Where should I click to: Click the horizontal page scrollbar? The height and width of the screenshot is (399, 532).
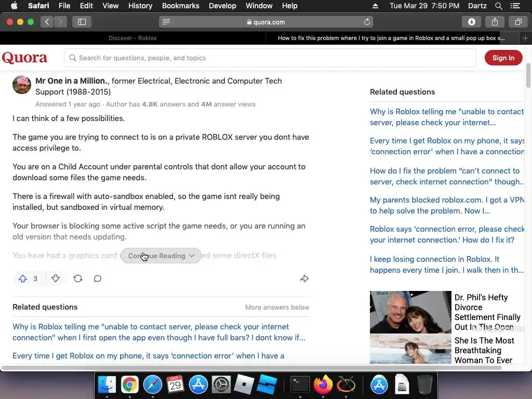tap(251, 368)
